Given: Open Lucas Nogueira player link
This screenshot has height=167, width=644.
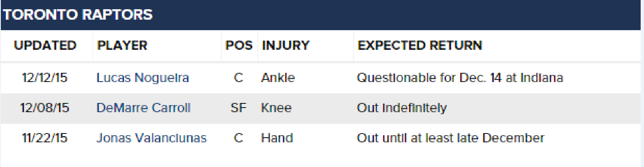Looking at the screenshot, I should point(142,78).
